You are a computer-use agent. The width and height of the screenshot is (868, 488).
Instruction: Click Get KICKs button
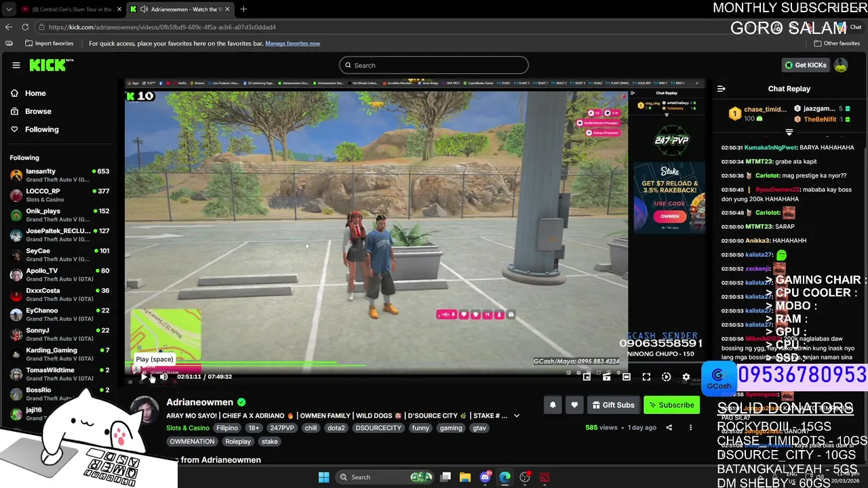806,65
